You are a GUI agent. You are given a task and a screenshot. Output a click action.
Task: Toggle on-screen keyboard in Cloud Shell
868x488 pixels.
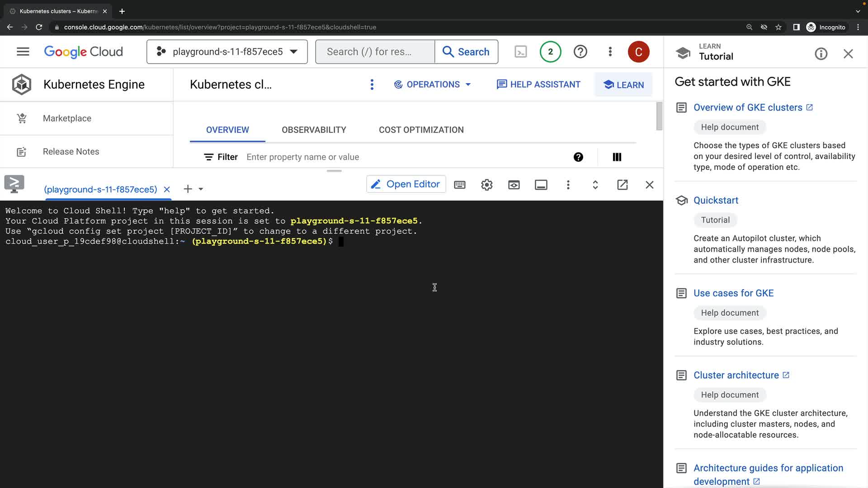(460, 185)
